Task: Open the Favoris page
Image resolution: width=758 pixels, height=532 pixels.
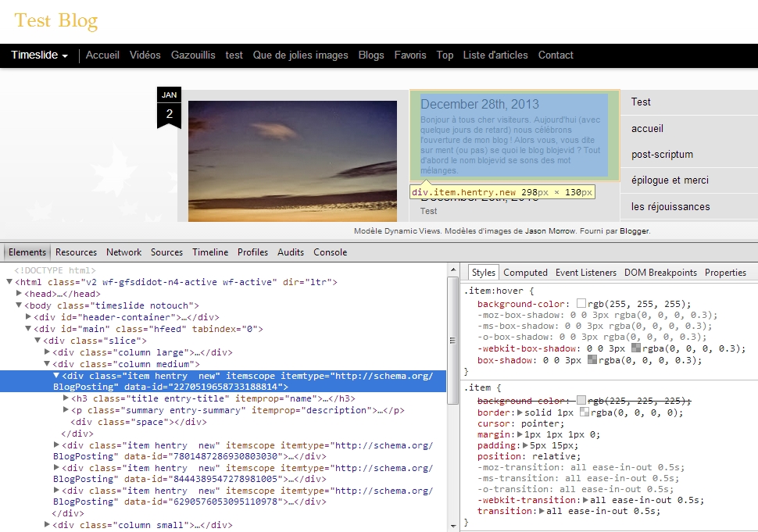Action: [x=410, y=55]
